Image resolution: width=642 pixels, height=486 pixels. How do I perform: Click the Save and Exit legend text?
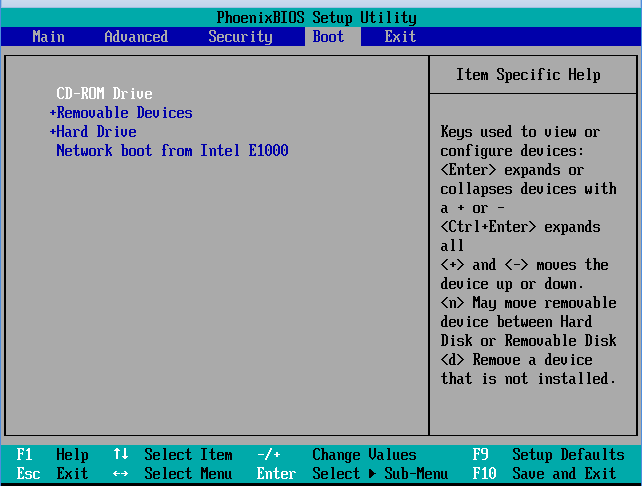[x=564, y=474]
